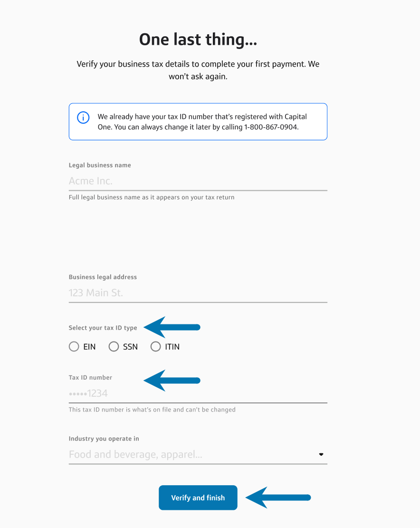Click the "One last thing..." heading
This screenshot has width=420, height=528.
(198, 40)
